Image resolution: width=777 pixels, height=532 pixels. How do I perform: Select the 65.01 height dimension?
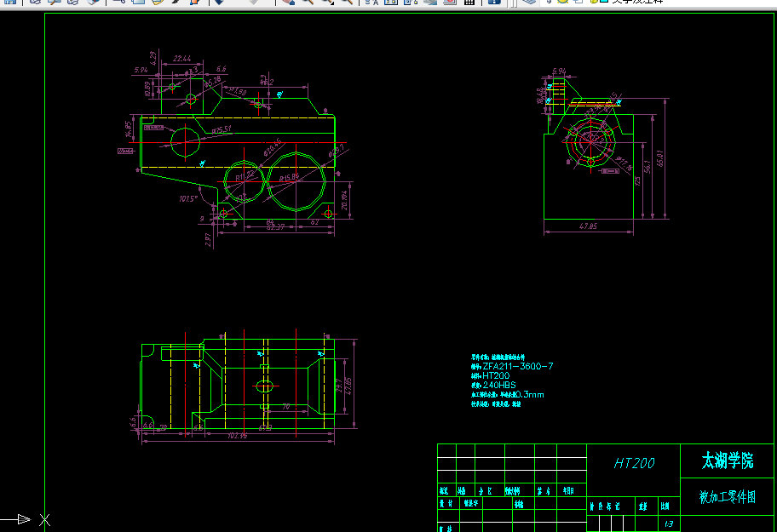tap(660, 158)
